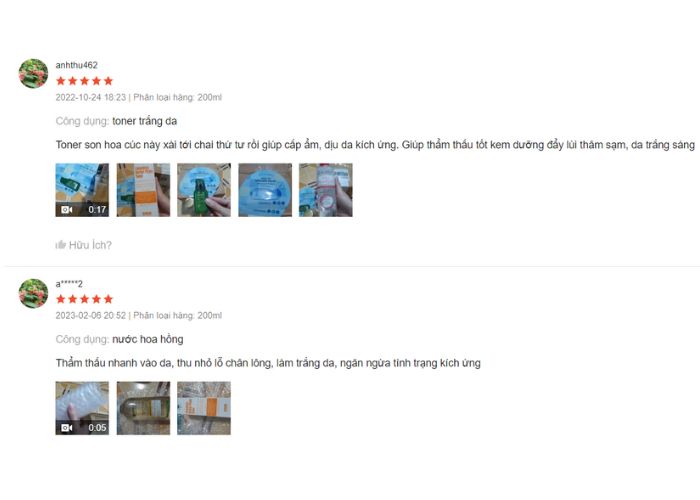Open a*****2's profile avatar
700x500 pixels.
tap(33, 293)
